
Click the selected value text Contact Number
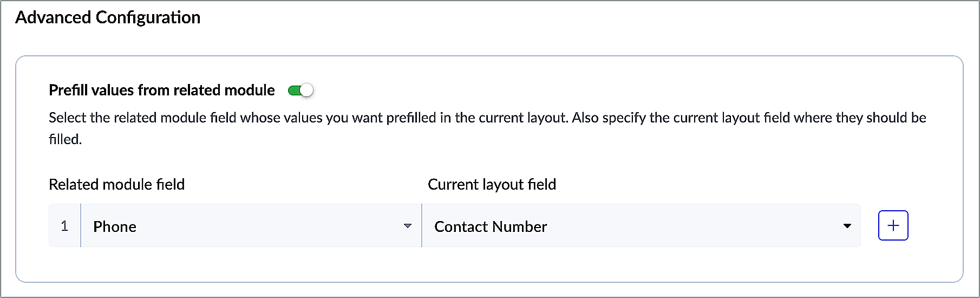coord(491,226)
